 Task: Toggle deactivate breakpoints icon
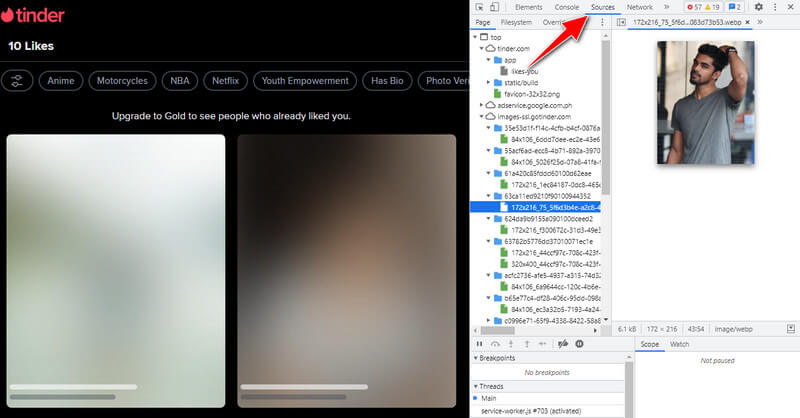pyautogui.click(x=563, y=343)
